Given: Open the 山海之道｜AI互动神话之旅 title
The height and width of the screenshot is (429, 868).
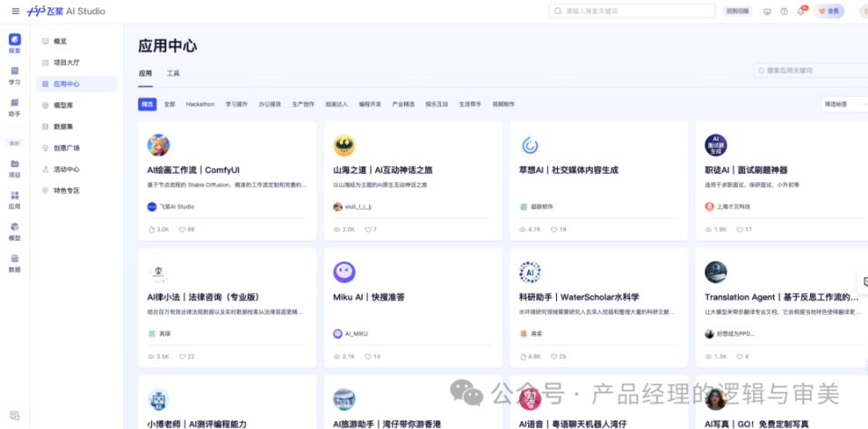Looking at the screenshot, I should (x=382, y=170).
